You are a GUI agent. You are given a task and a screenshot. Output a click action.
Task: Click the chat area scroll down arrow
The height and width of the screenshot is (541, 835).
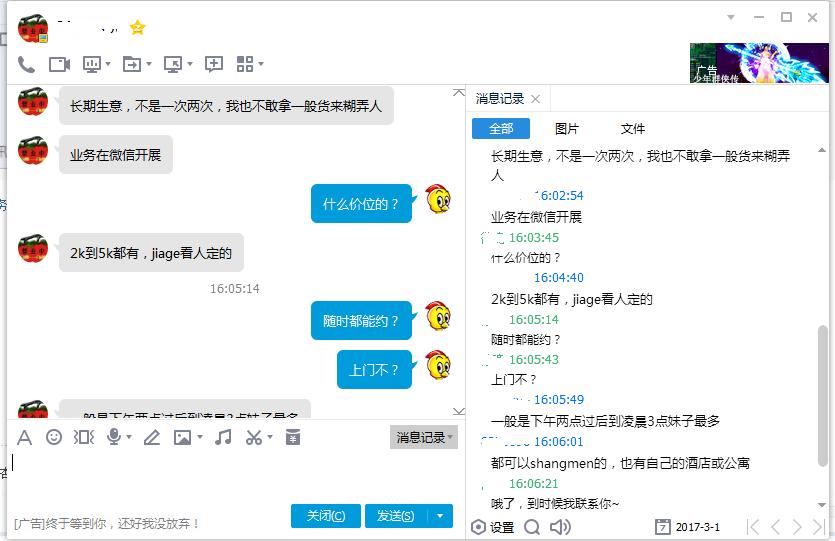459,411
